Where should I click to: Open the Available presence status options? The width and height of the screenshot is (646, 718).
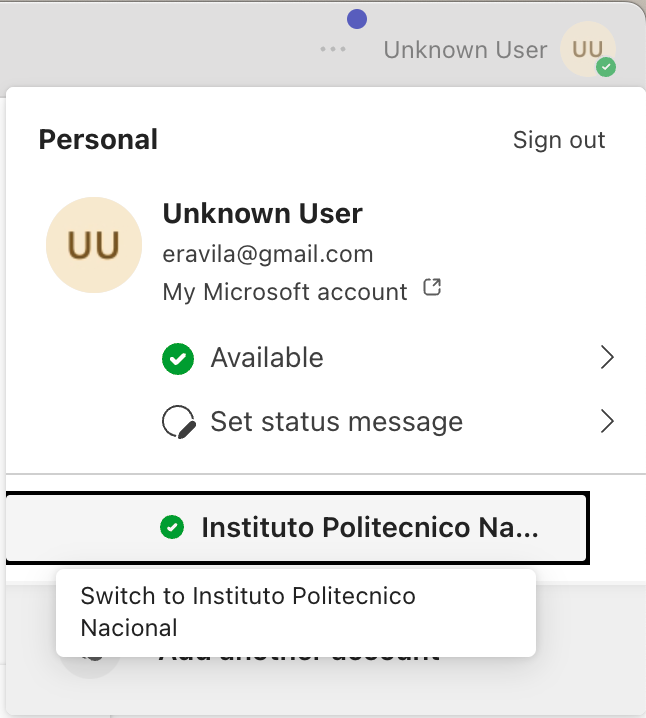[x=267, y=358]
